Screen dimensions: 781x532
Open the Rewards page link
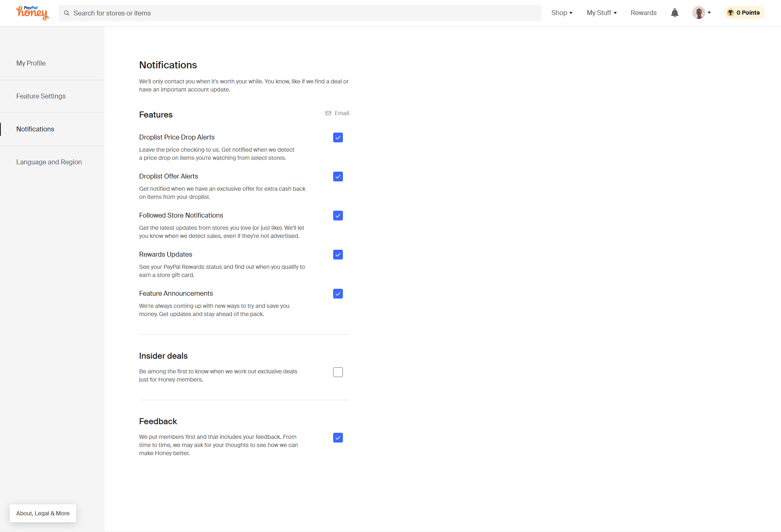coord(644,13)
